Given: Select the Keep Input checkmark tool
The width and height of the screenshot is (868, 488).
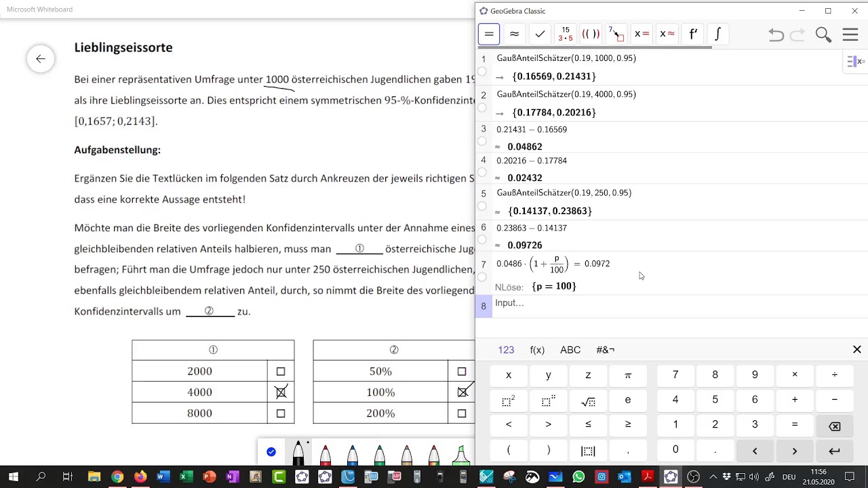Looking at the screenshot, I should [540, 34].
